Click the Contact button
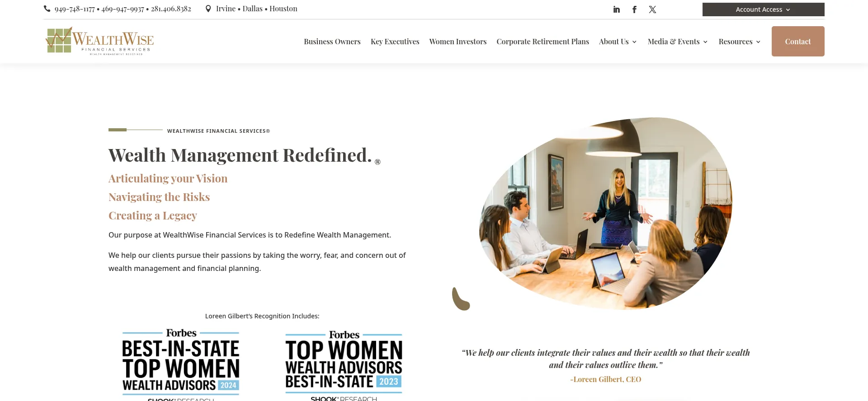The width and height of the screenshot is (868, 401). pos(798,41)
